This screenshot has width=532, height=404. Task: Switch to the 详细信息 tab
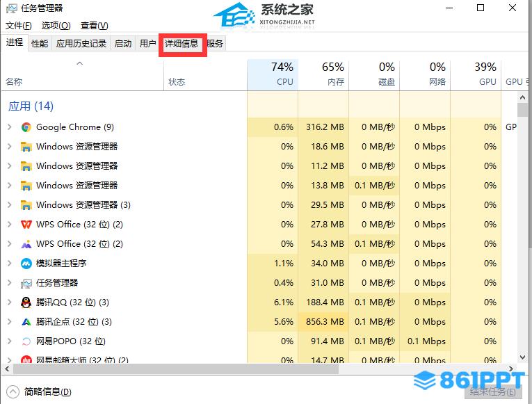(182, 43)
